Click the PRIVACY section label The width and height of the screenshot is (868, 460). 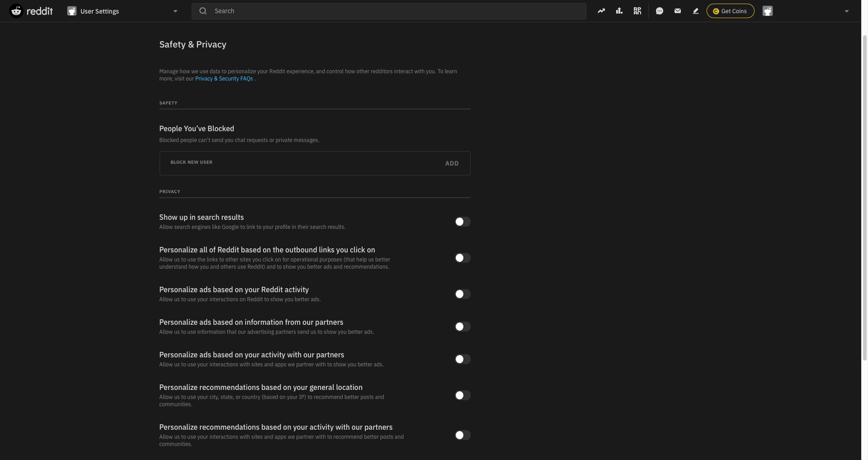tap(170, 192)
